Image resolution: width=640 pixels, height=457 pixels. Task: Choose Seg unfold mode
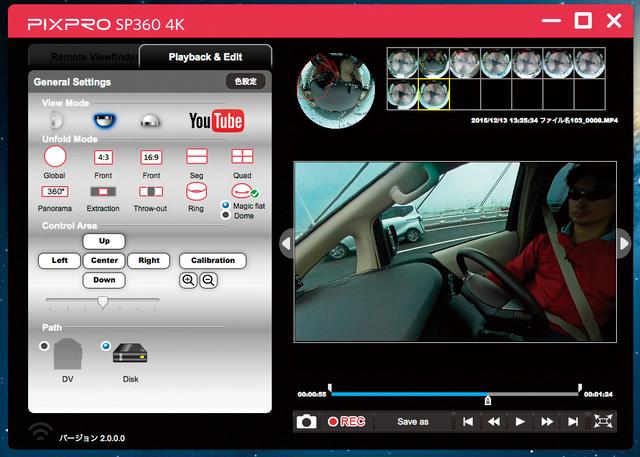(197, 156)
